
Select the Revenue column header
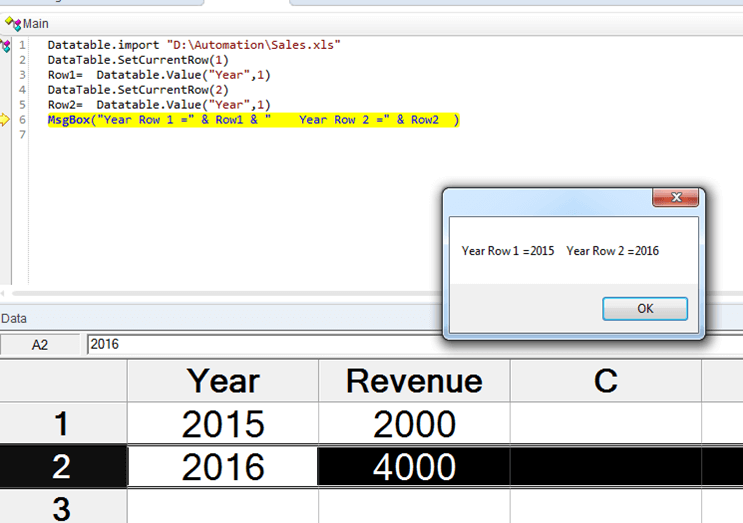click(414, 381)
